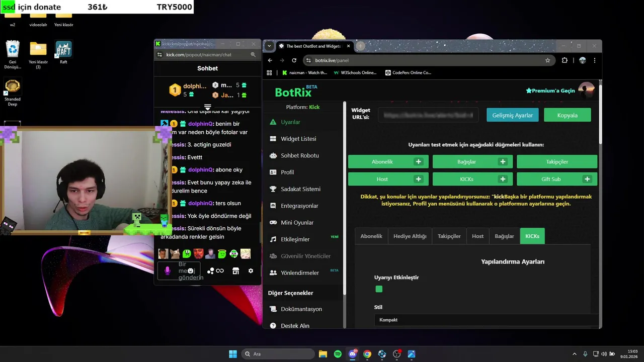Expand the Abonelik test button plus
The image size is (644, 362).
418,162
